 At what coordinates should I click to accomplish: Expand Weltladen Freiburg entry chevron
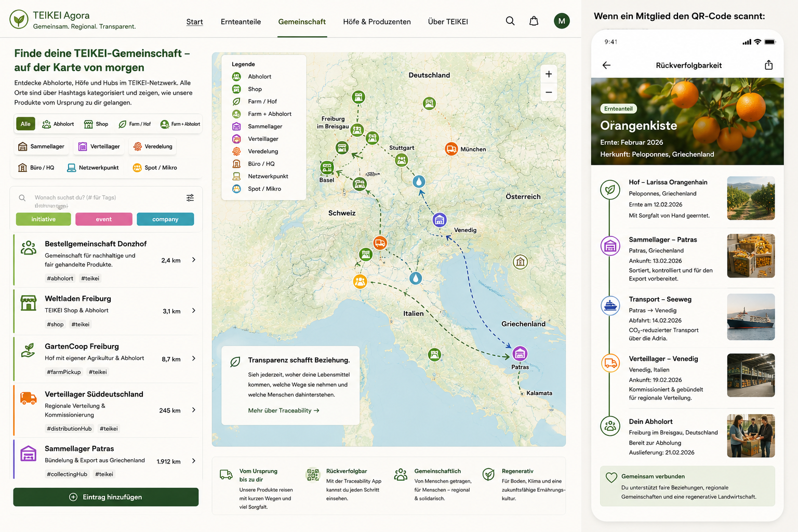point(194,311)
